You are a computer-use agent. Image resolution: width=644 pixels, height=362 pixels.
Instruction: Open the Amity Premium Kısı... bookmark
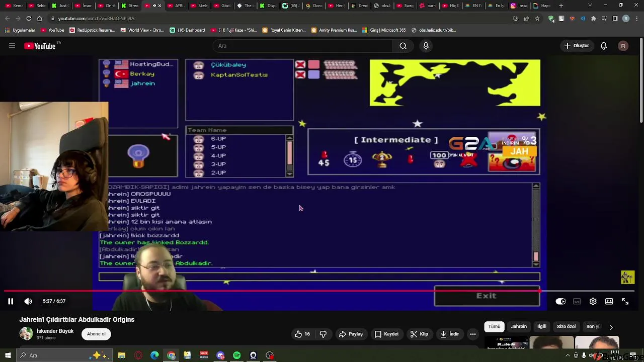[x=334, y=30]
